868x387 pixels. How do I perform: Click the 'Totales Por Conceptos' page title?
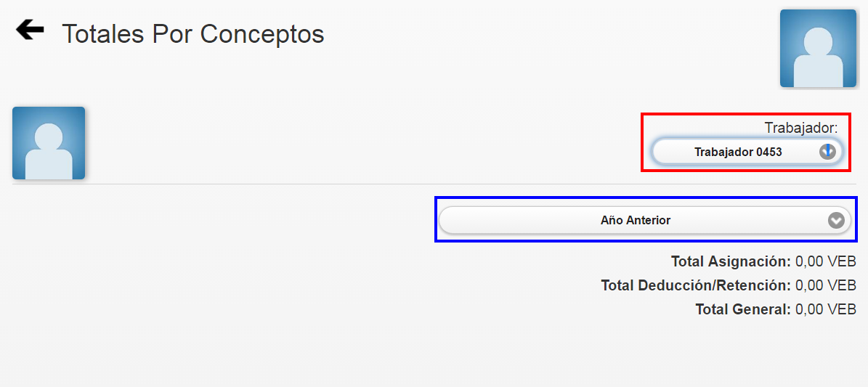192,33
